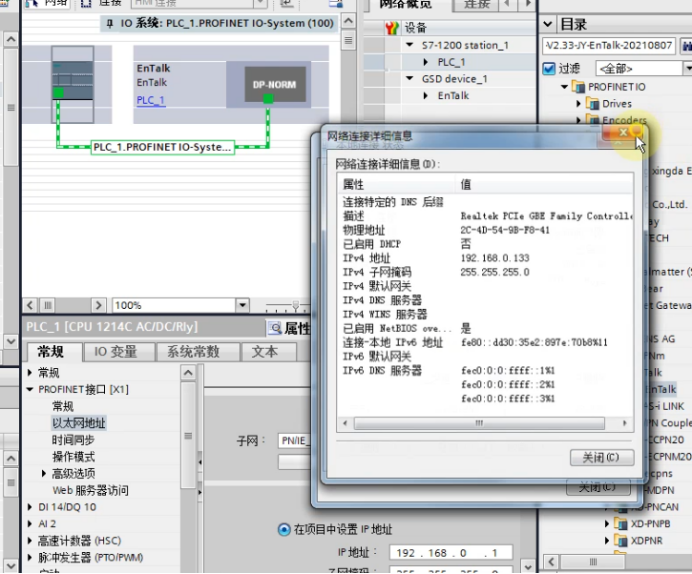Image resolution: width=692 pixels, height=574 pixels.
Task: Click network view scroll left arrow
Action: (x=30, y=305)
